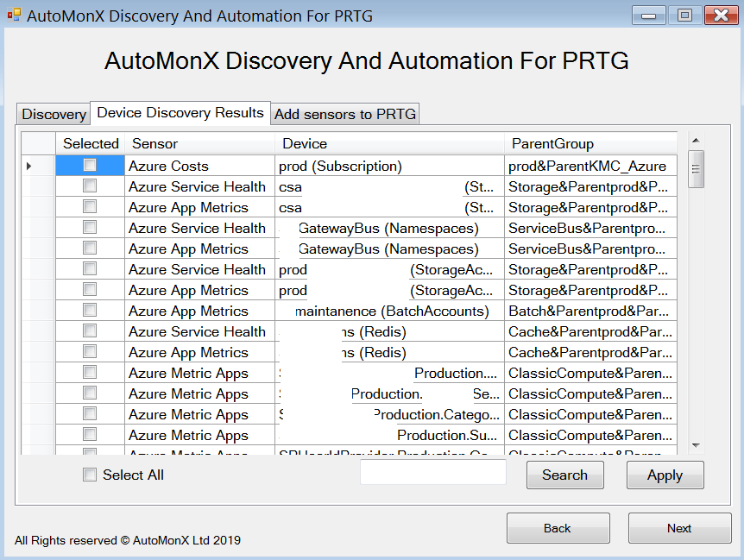Switch to the Discovery tab

[53, 113]
